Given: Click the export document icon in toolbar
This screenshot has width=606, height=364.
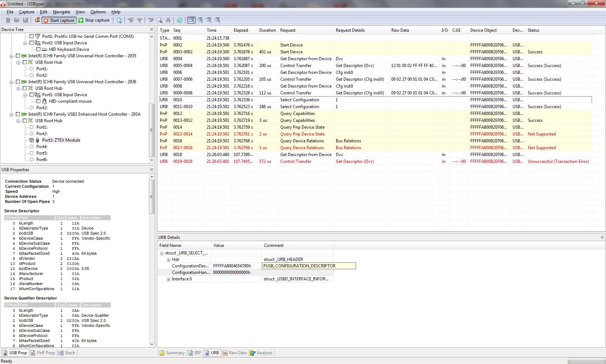Looking at the screenshot, I should 180,20.
